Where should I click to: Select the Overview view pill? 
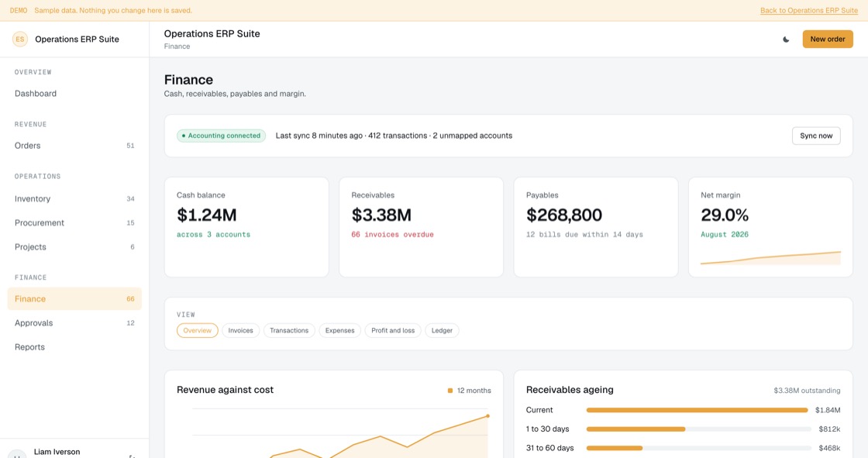pos(197,331)
